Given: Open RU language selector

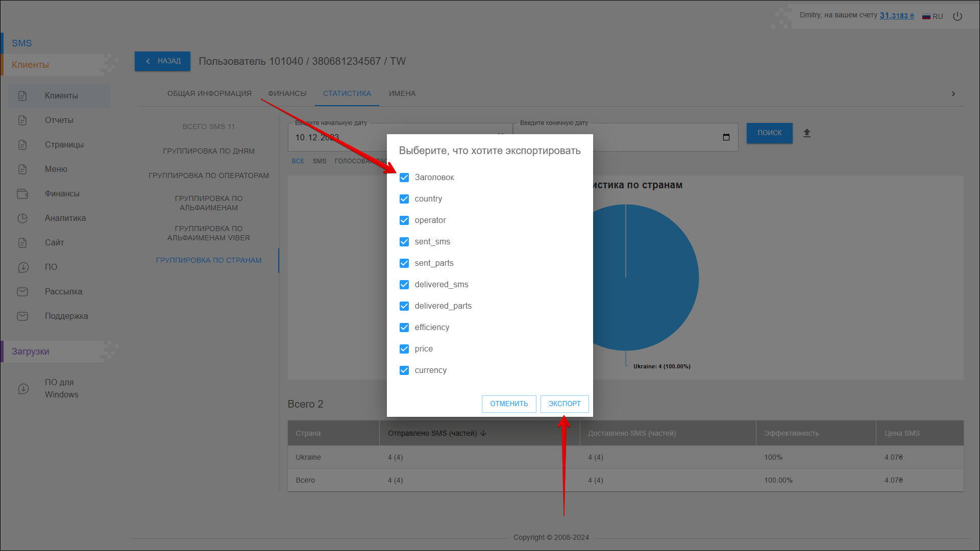Looking at the screenshot, I should pos(933,16).
